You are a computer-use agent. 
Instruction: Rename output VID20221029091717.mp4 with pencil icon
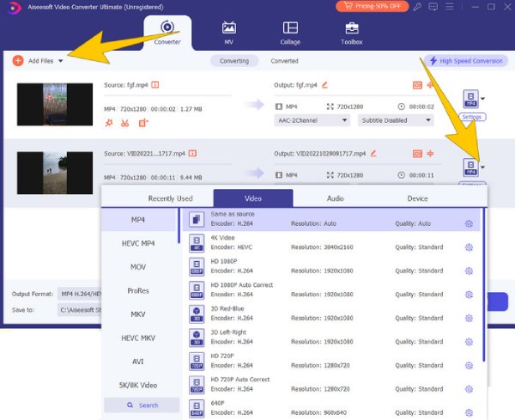373,154
